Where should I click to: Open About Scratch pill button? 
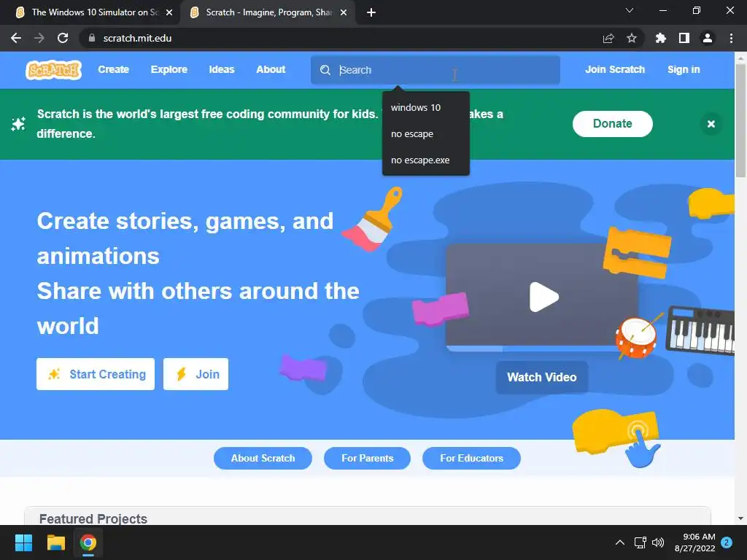point(263,458)
